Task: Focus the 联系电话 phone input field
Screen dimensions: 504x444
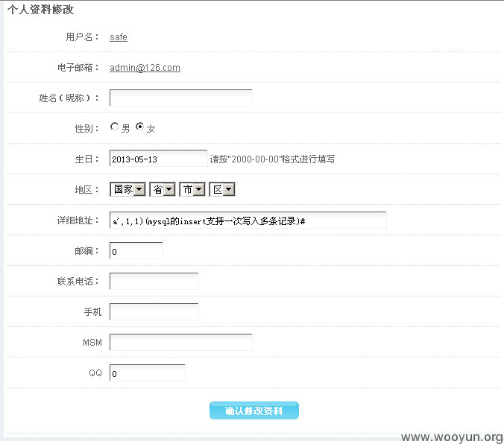Action: click(x=154, y=281)
